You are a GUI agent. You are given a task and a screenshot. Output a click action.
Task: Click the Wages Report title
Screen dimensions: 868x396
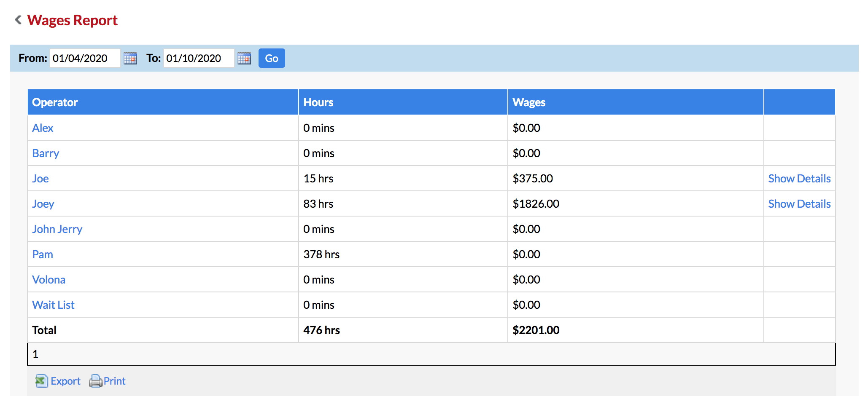click(x=72, y=20)
